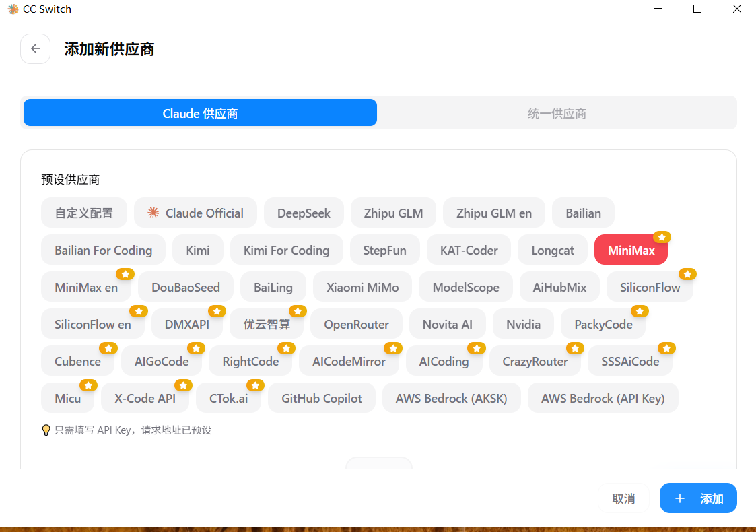Choose the RightCode preset

[250, 361]
